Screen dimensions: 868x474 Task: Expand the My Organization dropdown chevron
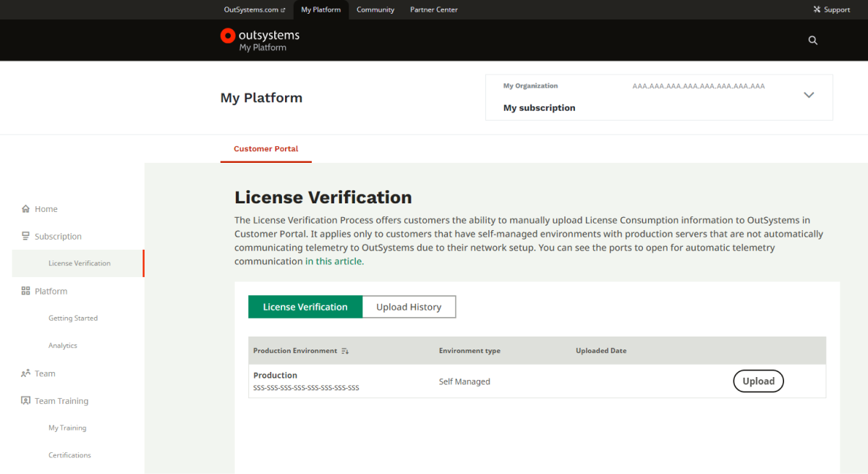click(809, 95)
